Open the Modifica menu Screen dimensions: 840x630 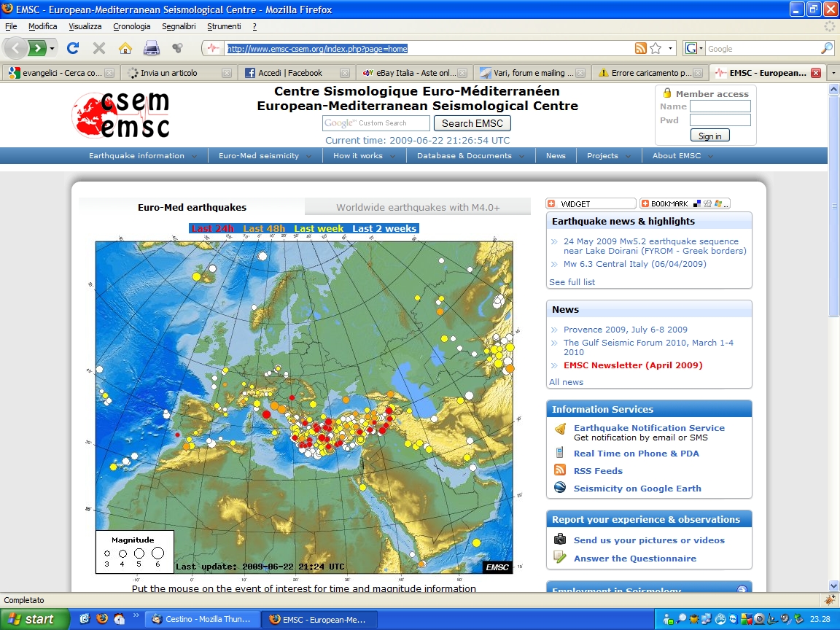coord(43,26)
